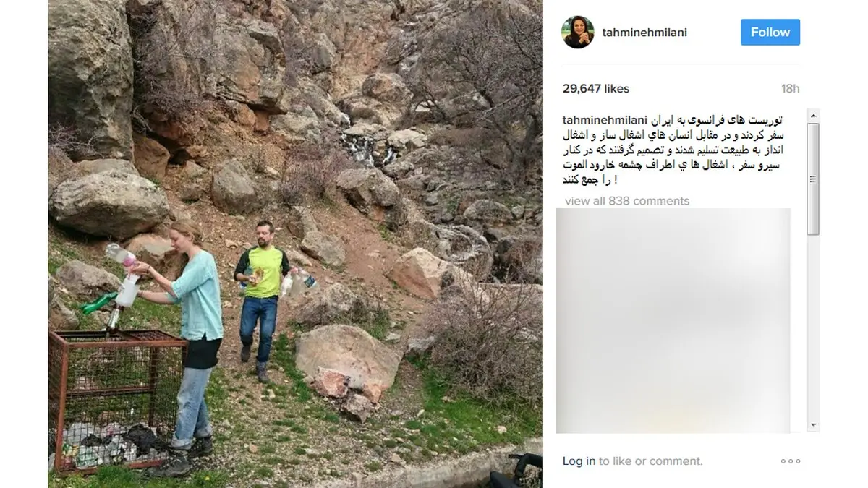Click the blurred comments area
This screenshot has width=868, height=488.
673,321
